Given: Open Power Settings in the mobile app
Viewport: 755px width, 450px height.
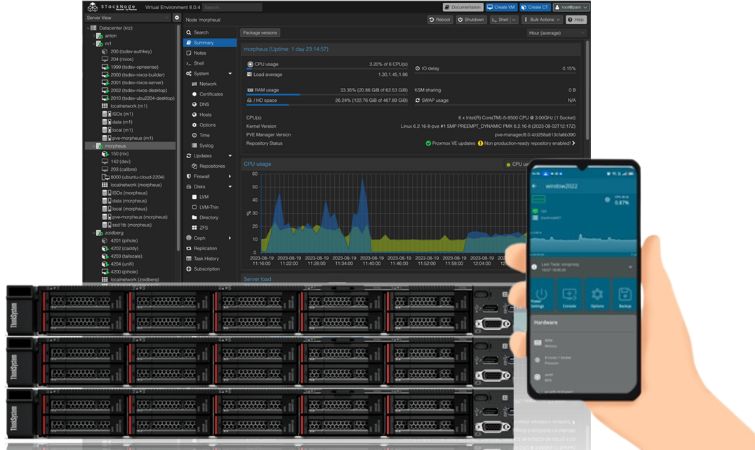Looking at the screenshot, I should [539, 297].
